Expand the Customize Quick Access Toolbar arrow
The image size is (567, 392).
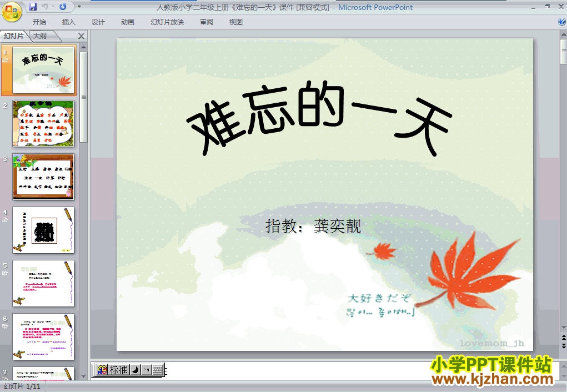(x=79, y=7)
